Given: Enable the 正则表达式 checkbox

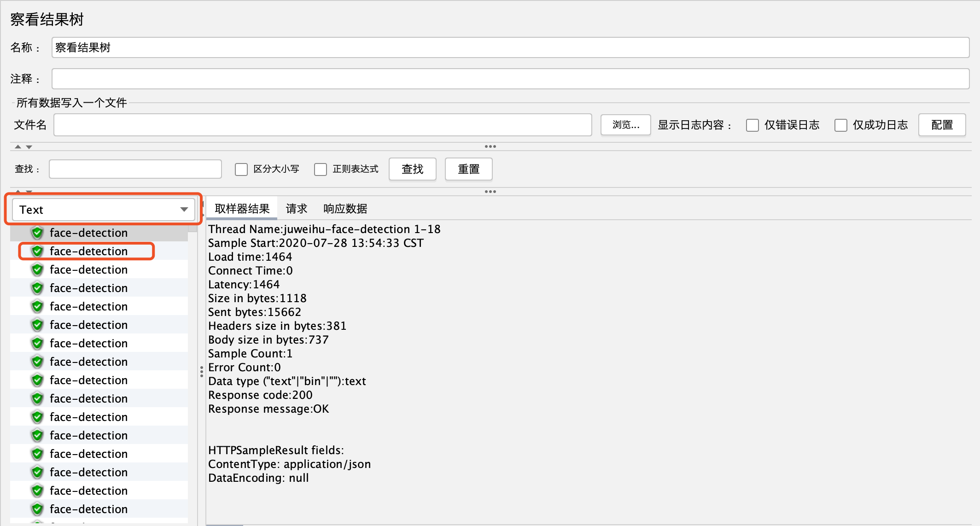Looking at the screenshot, I should 321,169.
